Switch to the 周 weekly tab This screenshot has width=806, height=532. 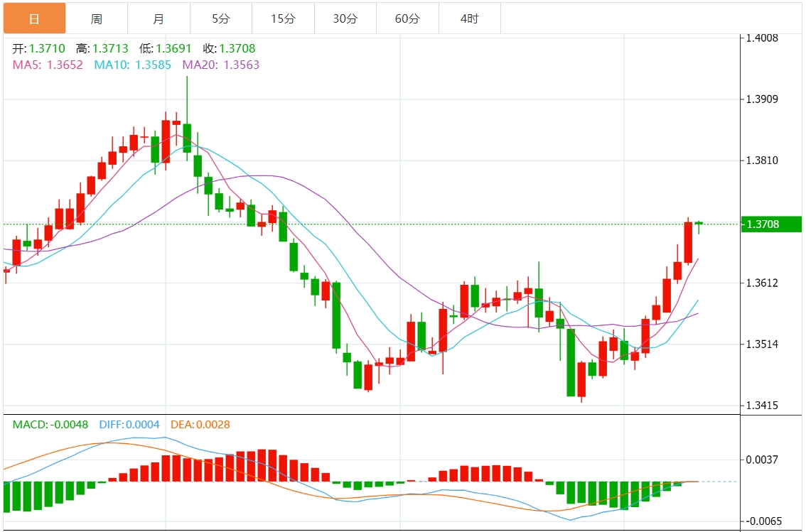97,18
